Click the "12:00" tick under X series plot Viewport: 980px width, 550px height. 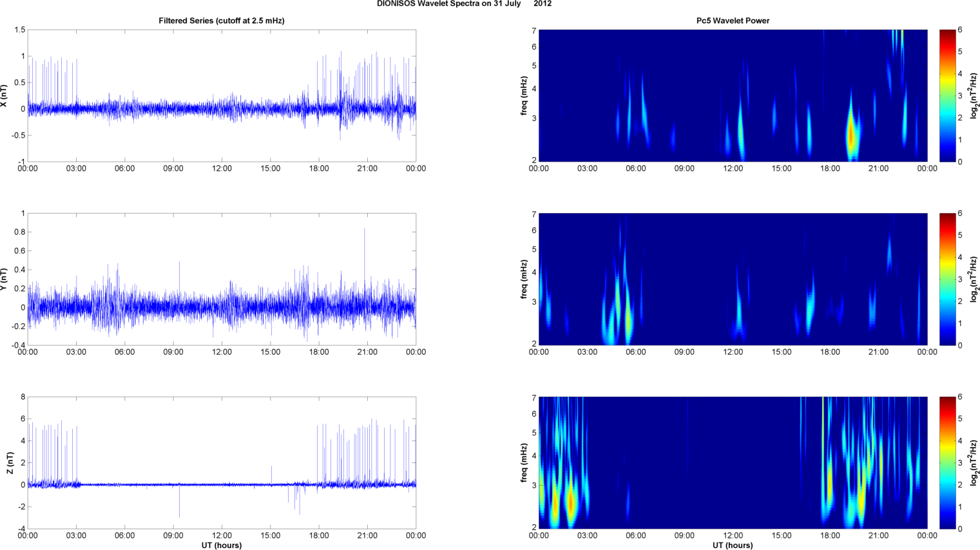click(x=222, y=169)
